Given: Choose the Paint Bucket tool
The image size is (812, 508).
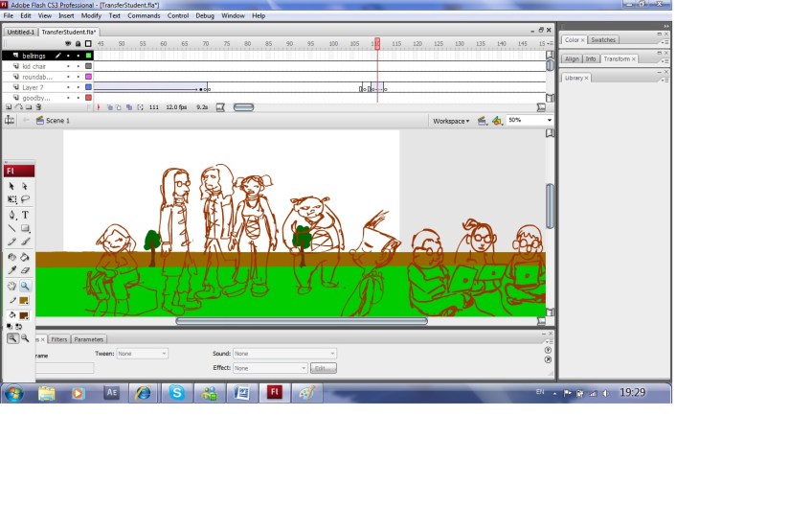Looking at the screenshot, I should [25, 257].
